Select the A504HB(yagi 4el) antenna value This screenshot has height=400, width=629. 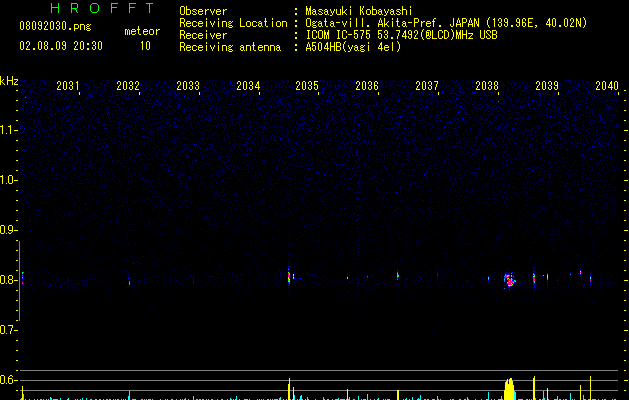click(353, 47)
